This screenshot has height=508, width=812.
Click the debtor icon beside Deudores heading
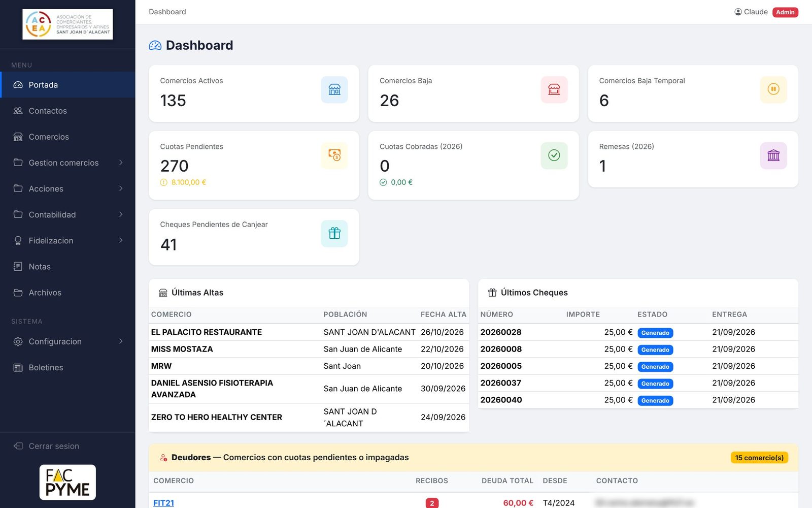point(163,458)
